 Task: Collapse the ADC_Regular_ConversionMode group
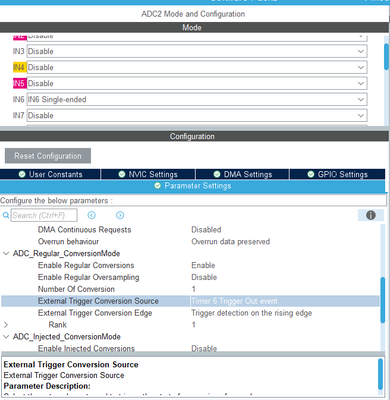pos(6,253)
